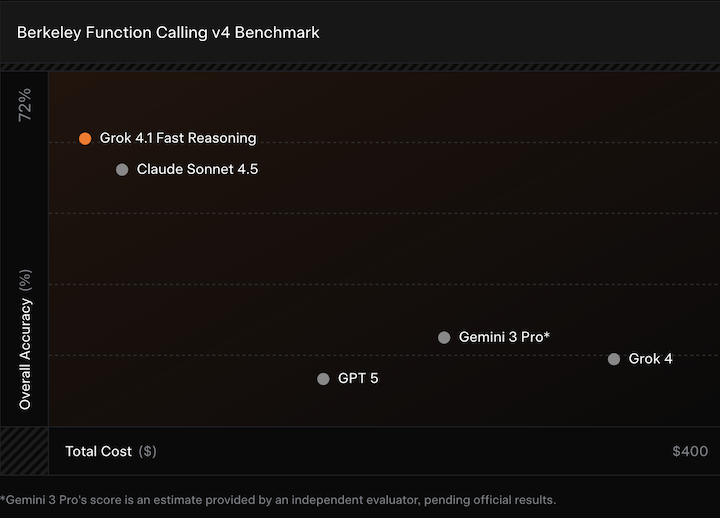
Task: Click the hatched corner square at bottom-left
Action: (24, 451)
